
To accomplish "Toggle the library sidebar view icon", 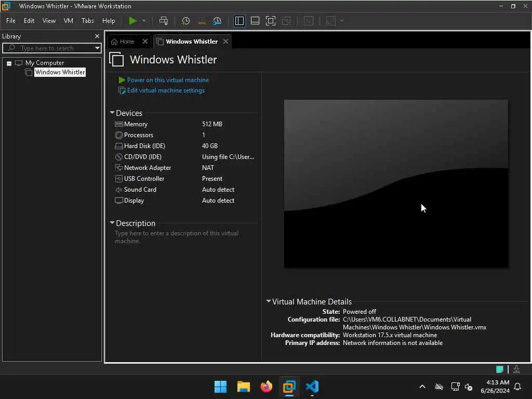I will point(239,21).
